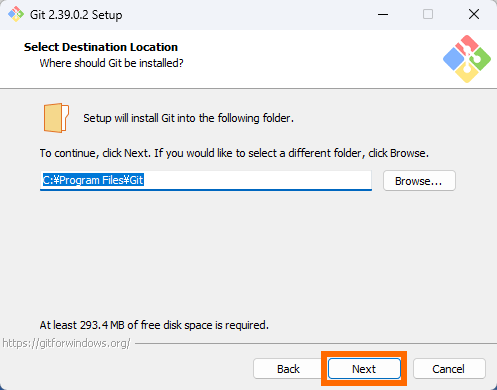Image resolution: width=497 pixels, height=390 pixels.
Task: Click the "Setup will install Git into the following folder" text
Action: (188, 118)
